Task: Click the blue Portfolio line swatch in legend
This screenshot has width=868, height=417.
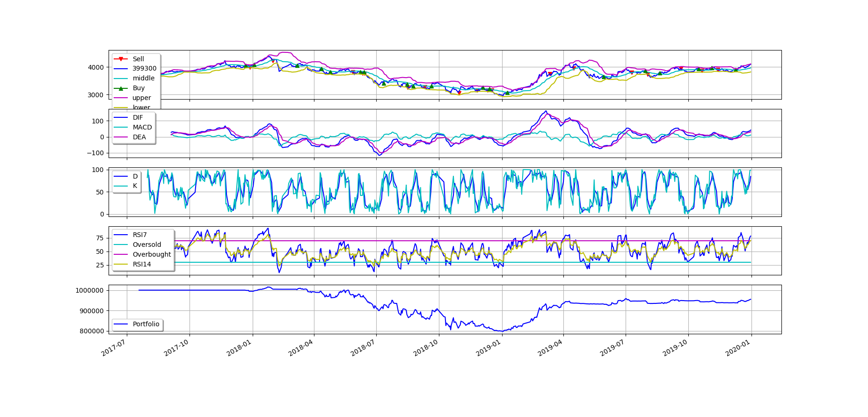Action: pyautogui.click(x=121, y=324)
